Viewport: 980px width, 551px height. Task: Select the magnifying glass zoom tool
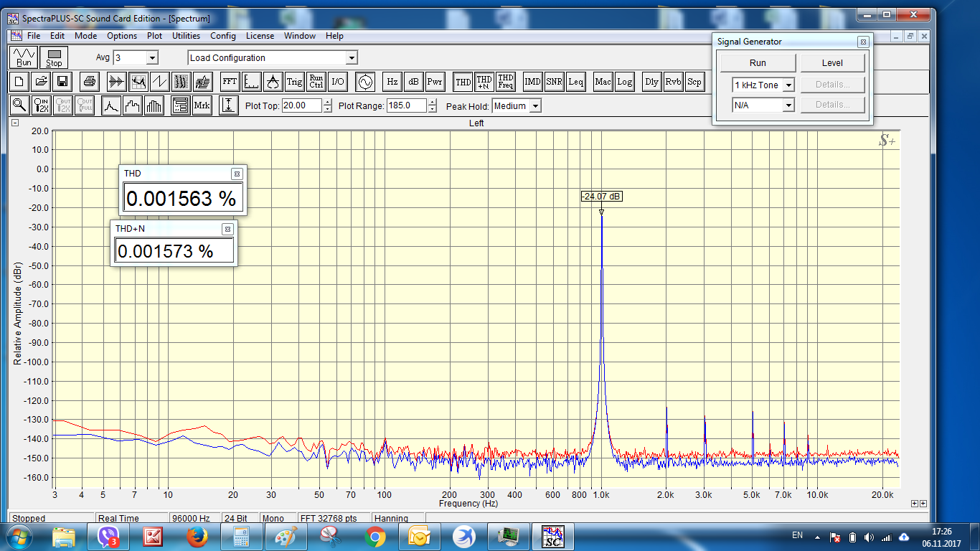point(19,105)
